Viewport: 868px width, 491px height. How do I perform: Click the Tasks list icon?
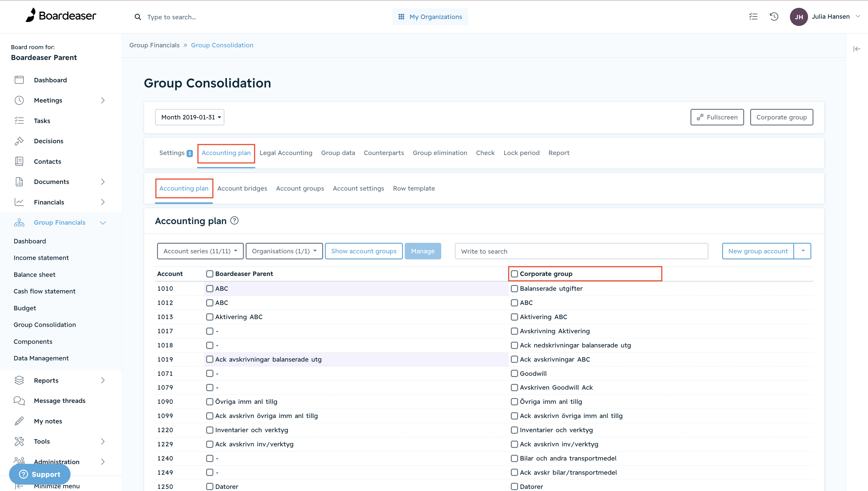tap(19, 121)
